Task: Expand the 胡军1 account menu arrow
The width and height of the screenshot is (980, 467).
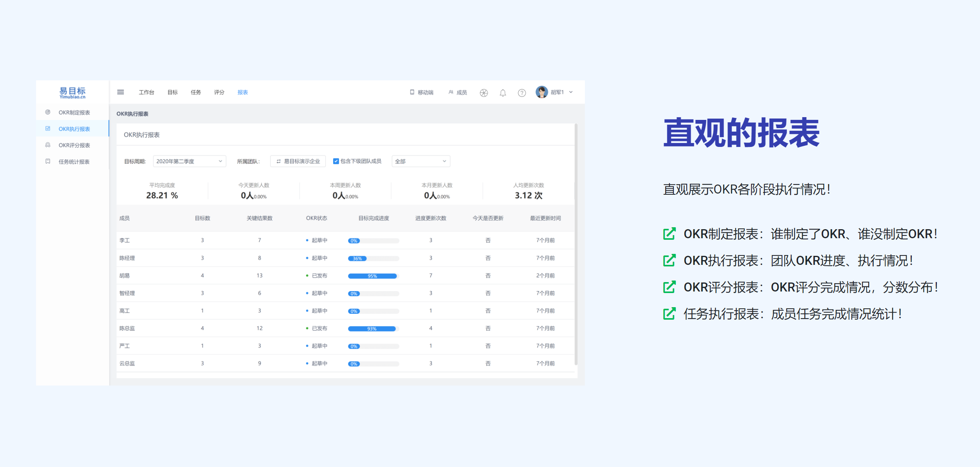Action: pyautogui.click(x=571, y=92)
